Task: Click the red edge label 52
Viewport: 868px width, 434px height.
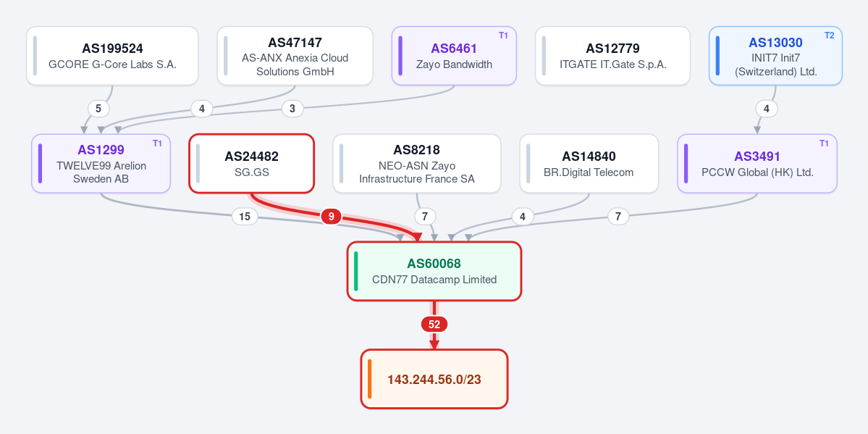Action: (434, 325)
